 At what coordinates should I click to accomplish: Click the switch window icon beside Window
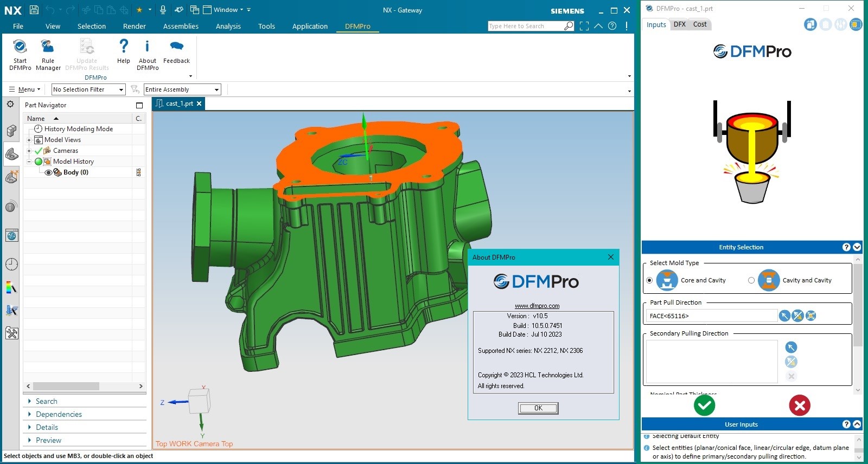coord(194,10)
